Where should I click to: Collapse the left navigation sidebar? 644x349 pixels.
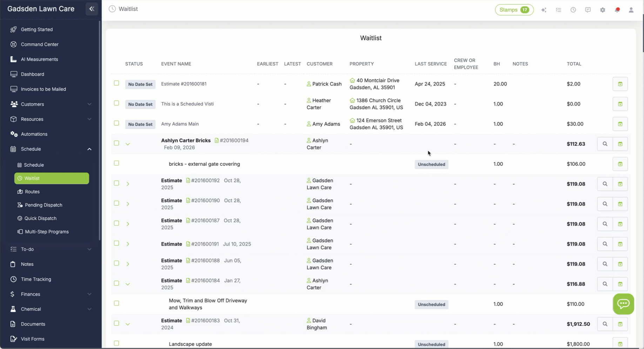click(x=92, y=9)
